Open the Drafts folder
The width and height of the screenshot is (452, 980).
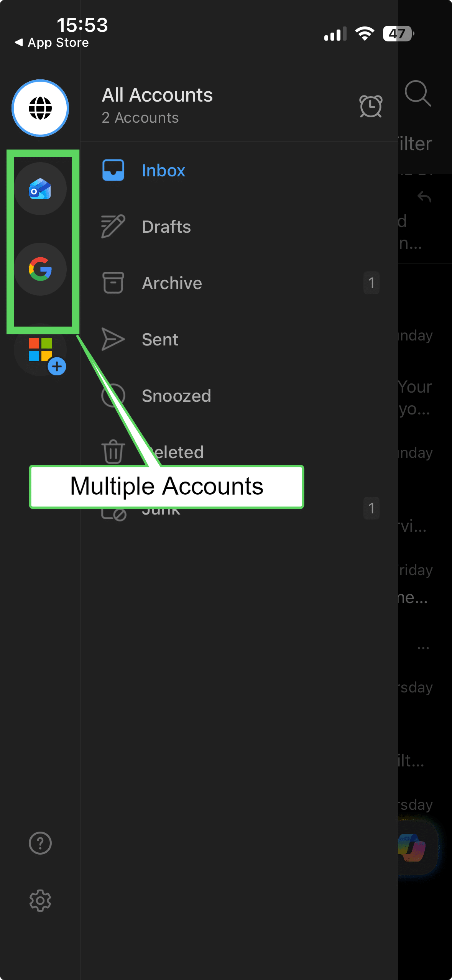166,227
